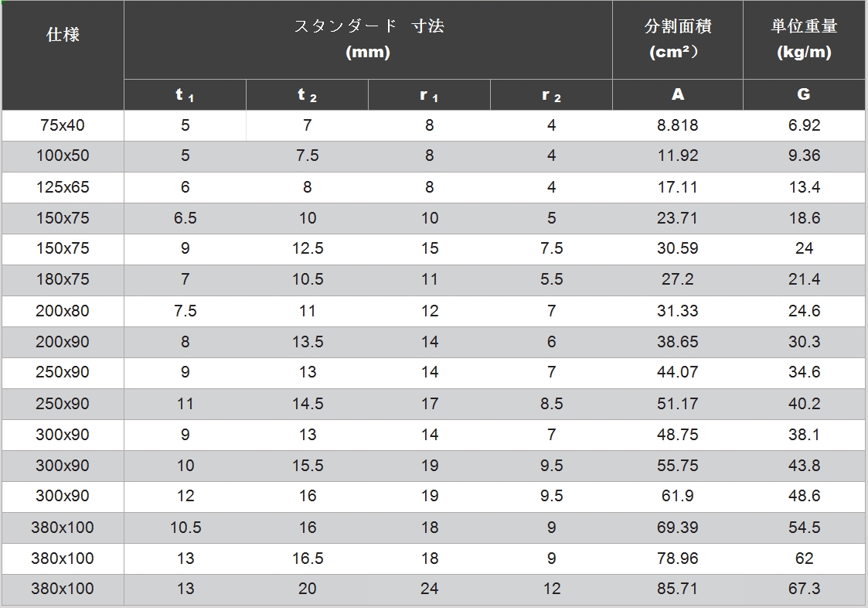Viewport: 868px width, 608px height.
Task: Click the unit weight value 62
Action: click(x=804, y=558)
